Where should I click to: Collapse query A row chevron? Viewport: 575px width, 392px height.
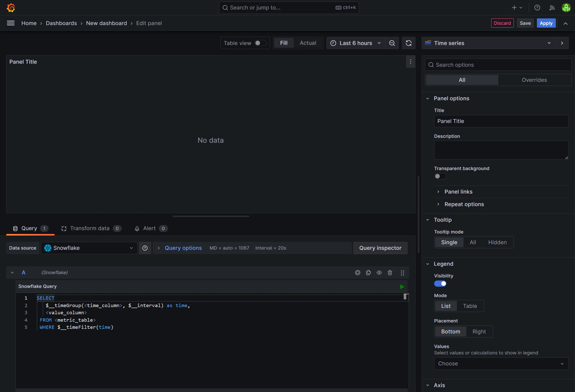click(x=12, y=273)
